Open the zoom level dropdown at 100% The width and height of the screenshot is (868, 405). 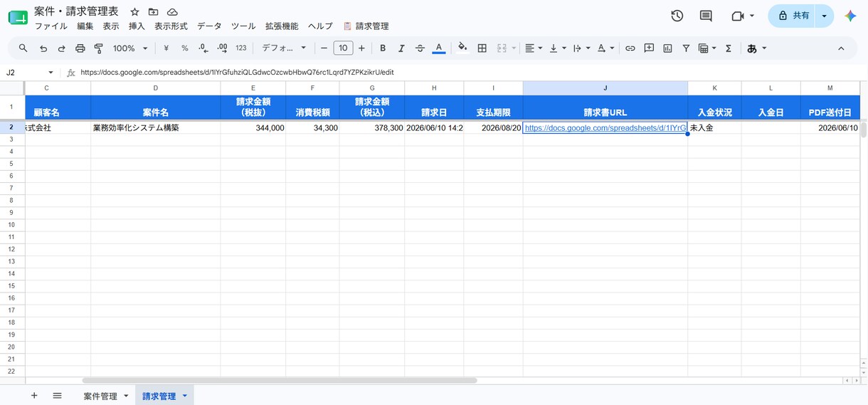pos(130,48)
